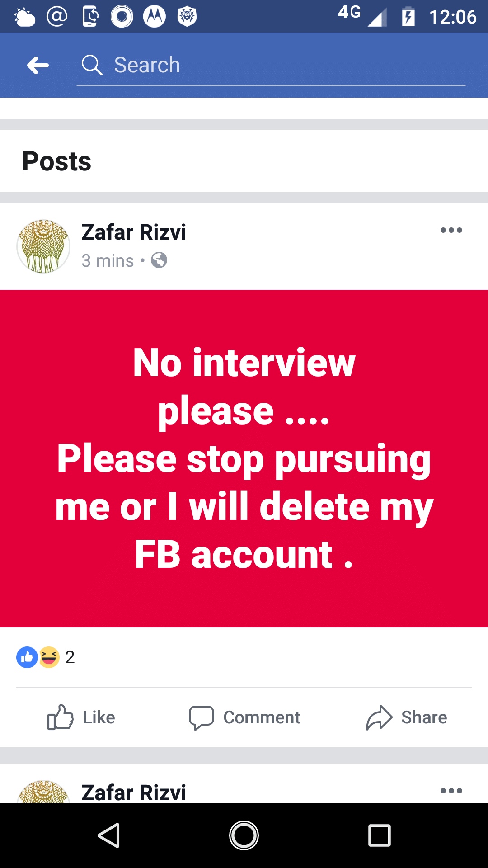
Task: Tap the laughing emoji reaction
Action: (x=49, y=657)
